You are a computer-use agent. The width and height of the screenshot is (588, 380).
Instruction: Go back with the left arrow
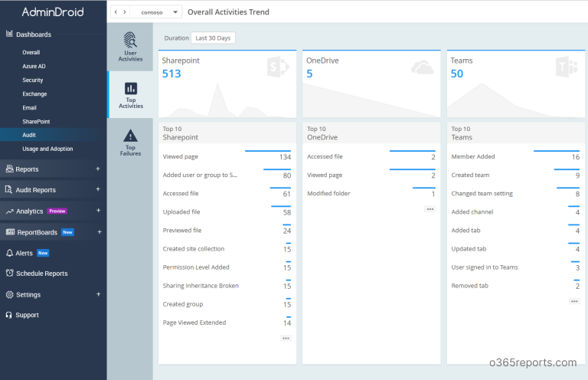coord(116,12)
